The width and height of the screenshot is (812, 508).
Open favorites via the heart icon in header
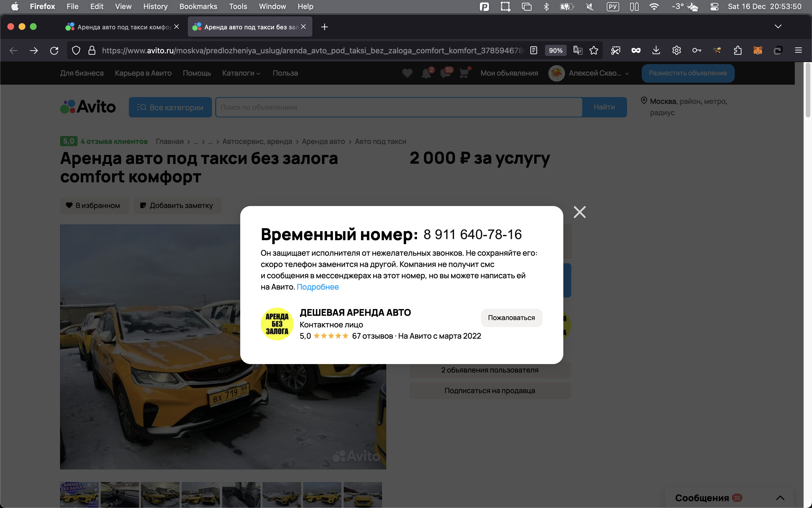[x=407, y=73]
